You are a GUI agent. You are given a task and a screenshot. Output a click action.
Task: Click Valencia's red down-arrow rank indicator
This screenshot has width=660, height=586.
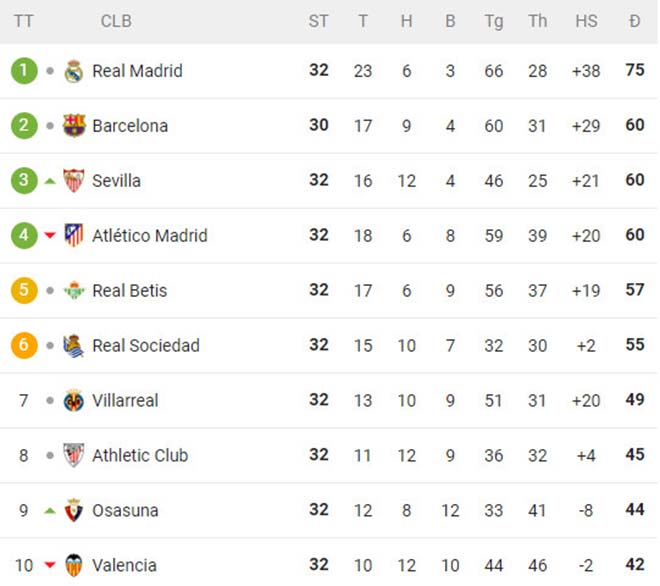coord(50,566)
